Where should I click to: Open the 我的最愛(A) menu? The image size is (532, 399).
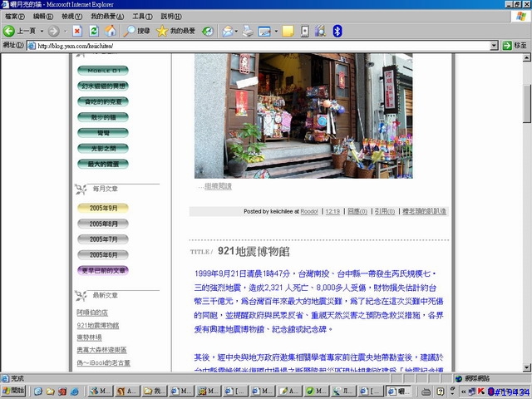tap(107, 16)
